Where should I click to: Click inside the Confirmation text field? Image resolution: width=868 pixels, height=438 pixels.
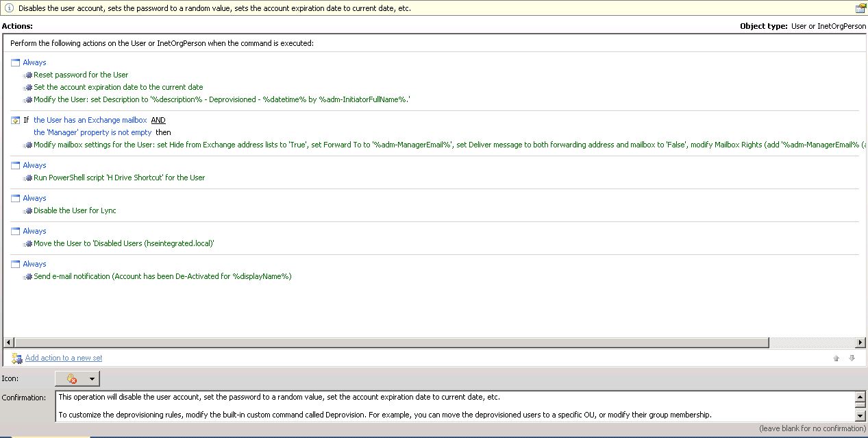[456, 406]
